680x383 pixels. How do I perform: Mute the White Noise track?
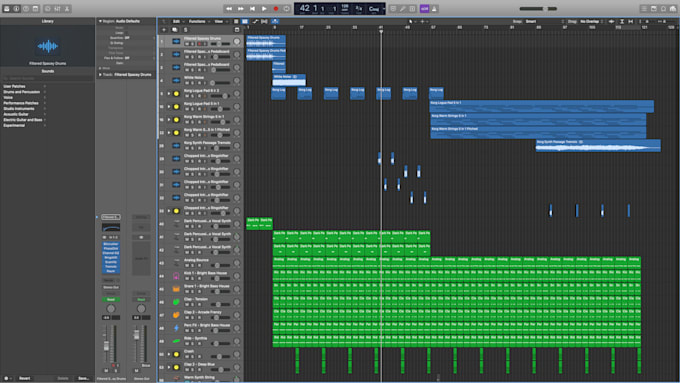(x=187, y=83)
